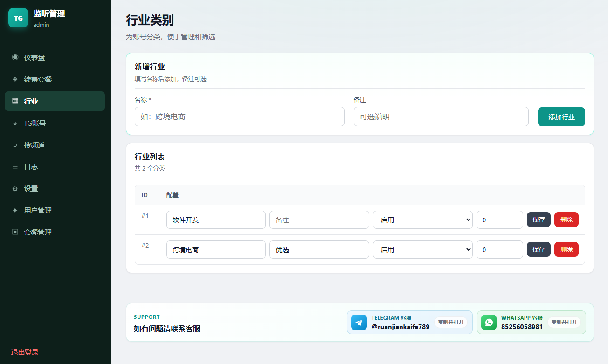Open the 启用 status dropdown in row #1

click(x=423, y=220)
